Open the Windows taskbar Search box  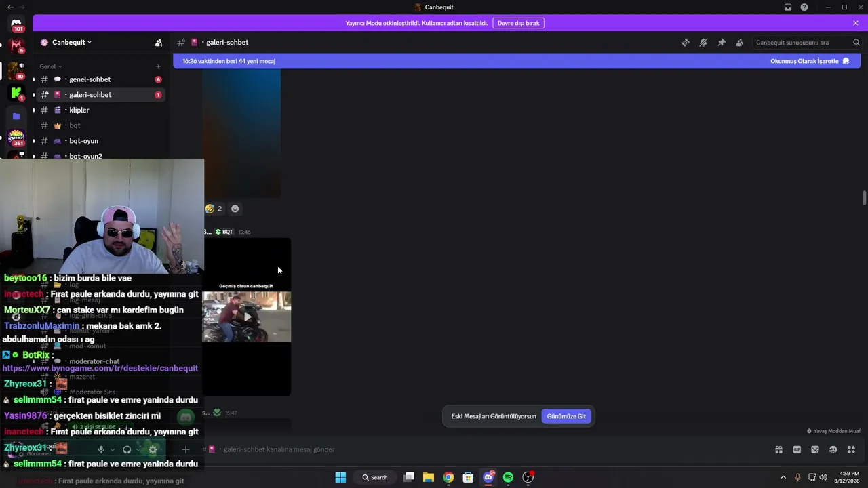[x=375, y=477]
